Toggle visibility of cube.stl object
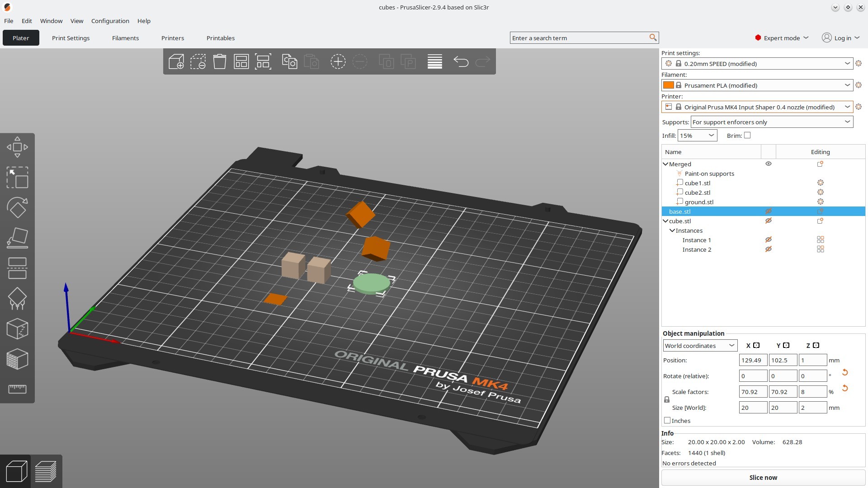This screenshot has height=488, width=868. [x=768, y=221]
